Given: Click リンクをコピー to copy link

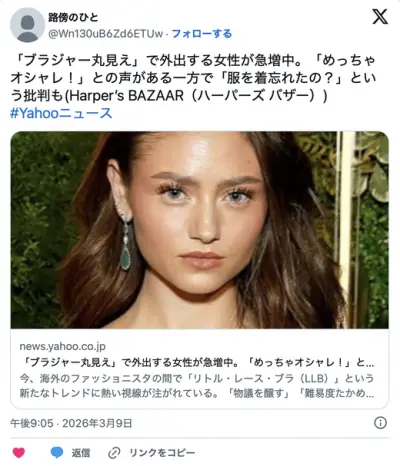Looking at the screenshot, I should tap(162, 453).
